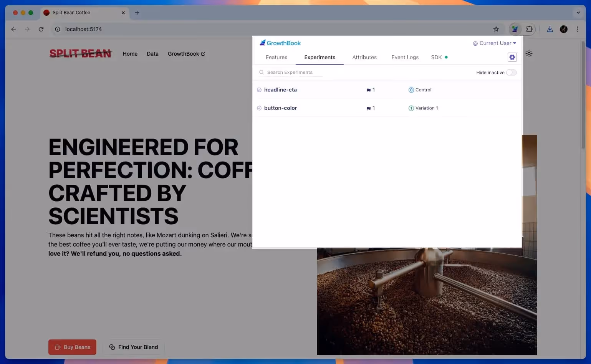Viewport: 591px width, 364px height.
Task: Enable the Hide inactive toggle
Action: (511, 72)
